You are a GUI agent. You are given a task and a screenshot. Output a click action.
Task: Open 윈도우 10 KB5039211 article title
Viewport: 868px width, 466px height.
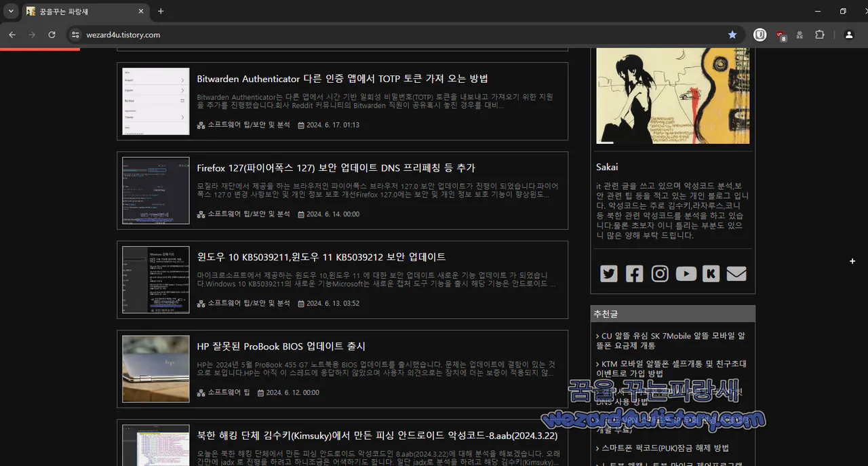coord(321,257)
